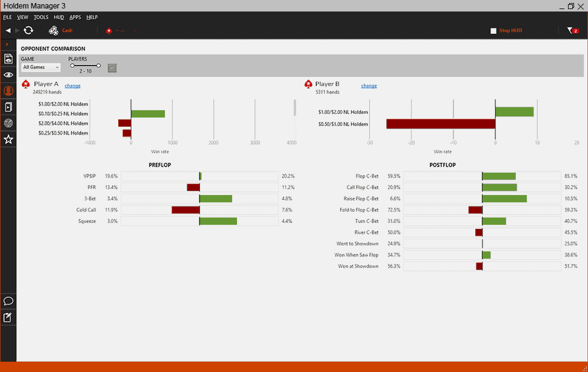This screenshot has width=588, height=372.
Task: Open the filter funnel with red badge
Action: pyautogui.click(x=571, y=30)
